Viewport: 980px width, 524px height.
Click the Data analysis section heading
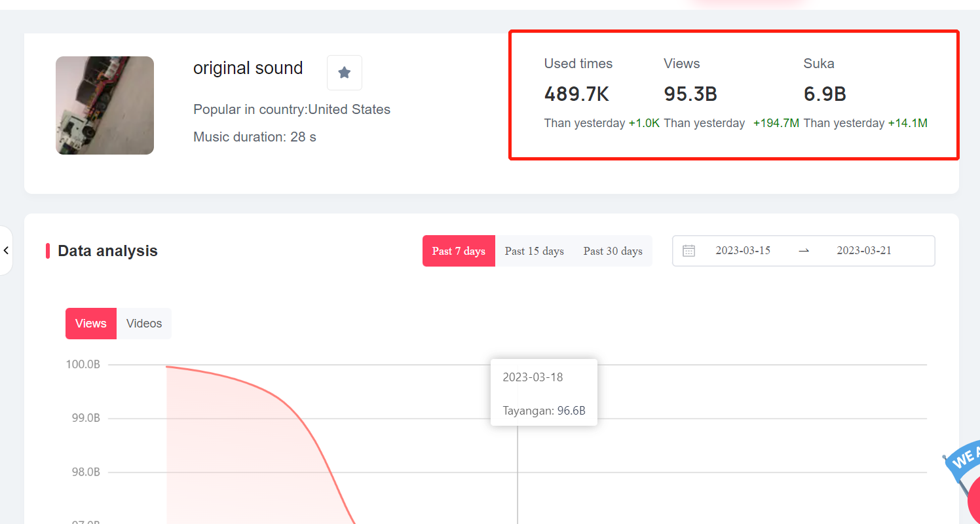pyautogui.click(x=107, y=251)
